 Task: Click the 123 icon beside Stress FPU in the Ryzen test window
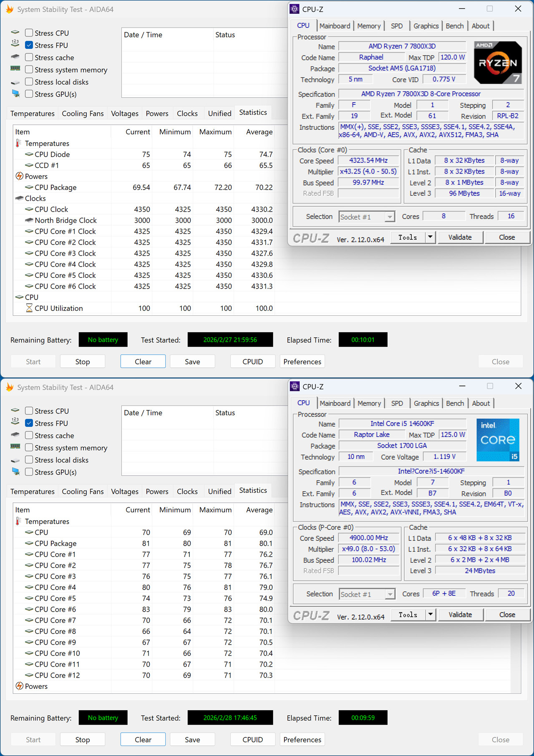pyautogui.click(x=15, y=43)
